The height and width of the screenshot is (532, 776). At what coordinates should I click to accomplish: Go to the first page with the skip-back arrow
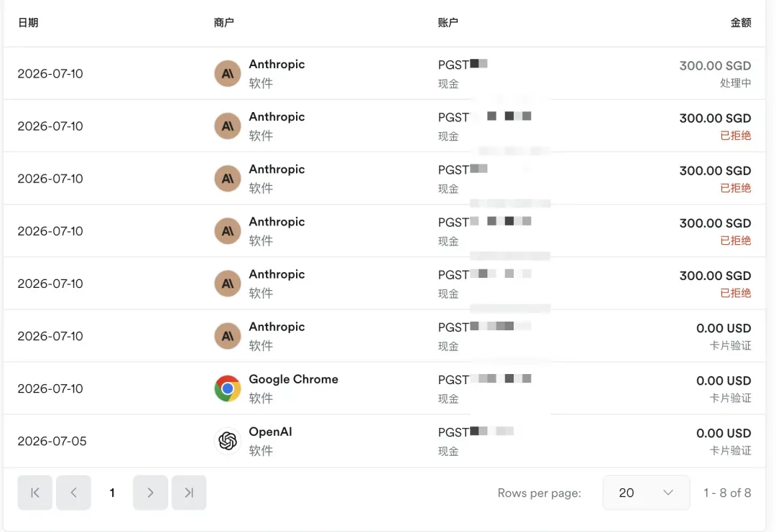[34, 493]
